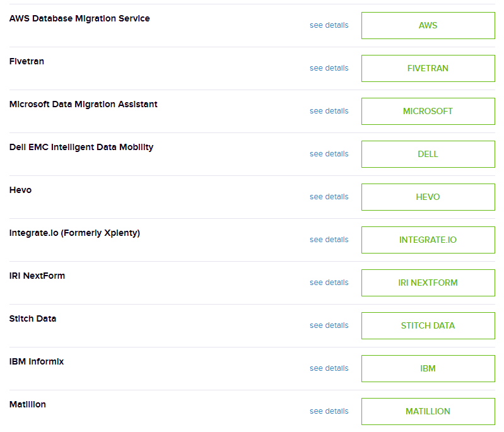Open see details for Stitch Data
This screenshot has height=432, width=504.
coord(329,325)
